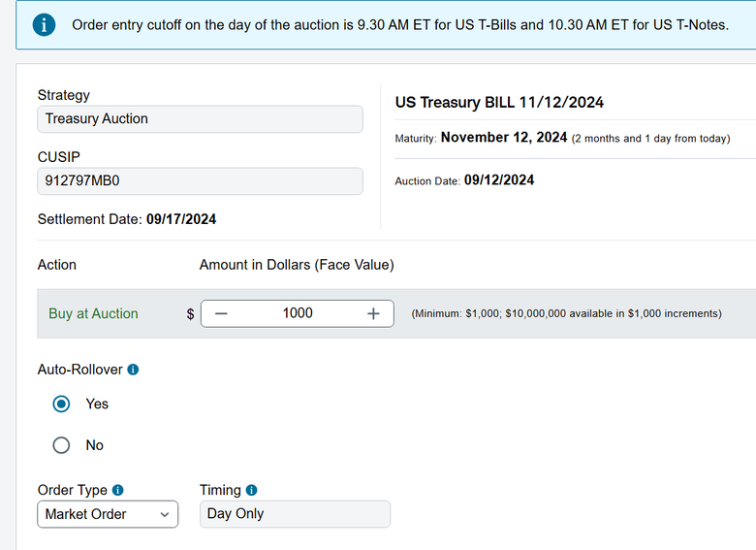756x550 pixels.
Task: Click the blue info icon in the banner
Action: (44, 24)
